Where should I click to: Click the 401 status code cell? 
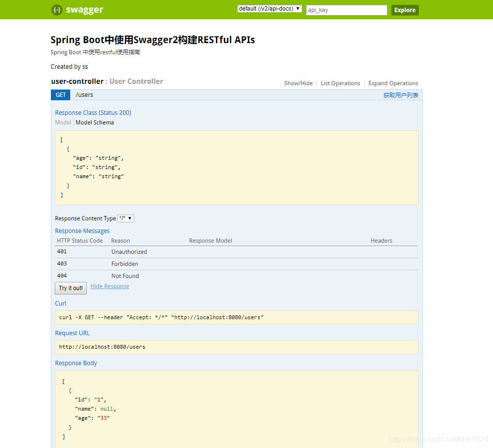pyautogui.click(x=62, y=251)
